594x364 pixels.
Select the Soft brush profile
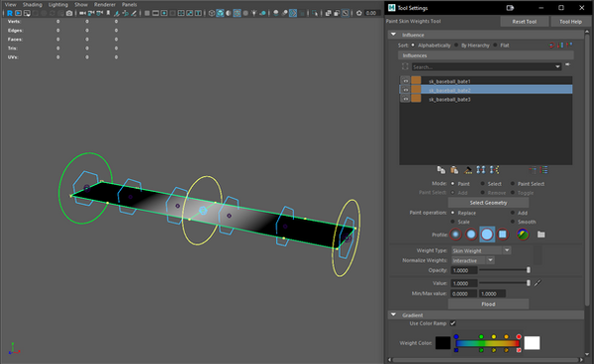tap(471, 234)
